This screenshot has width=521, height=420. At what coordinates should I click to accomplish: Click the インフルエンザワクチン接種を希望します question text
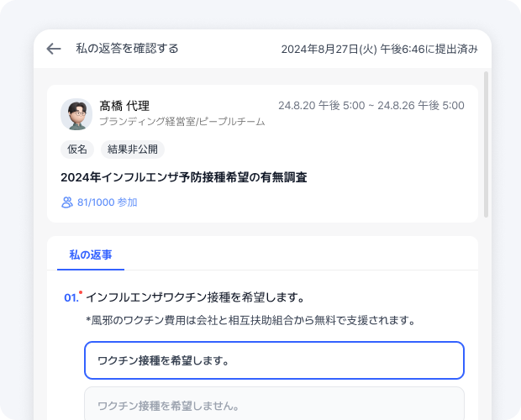[x=195, y=297]
